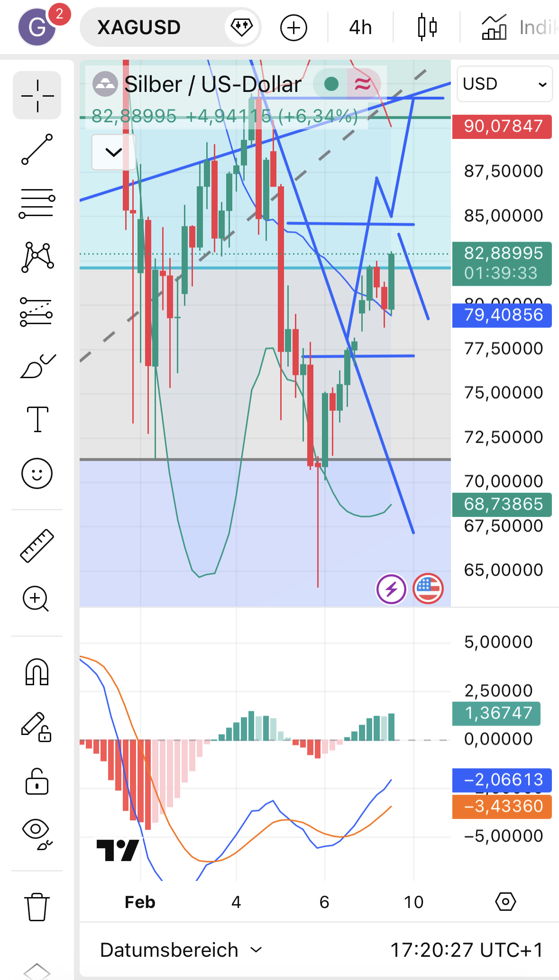Select the XABCD pattern tool
This screenshot has width=559, height=980.
(37, 257)
